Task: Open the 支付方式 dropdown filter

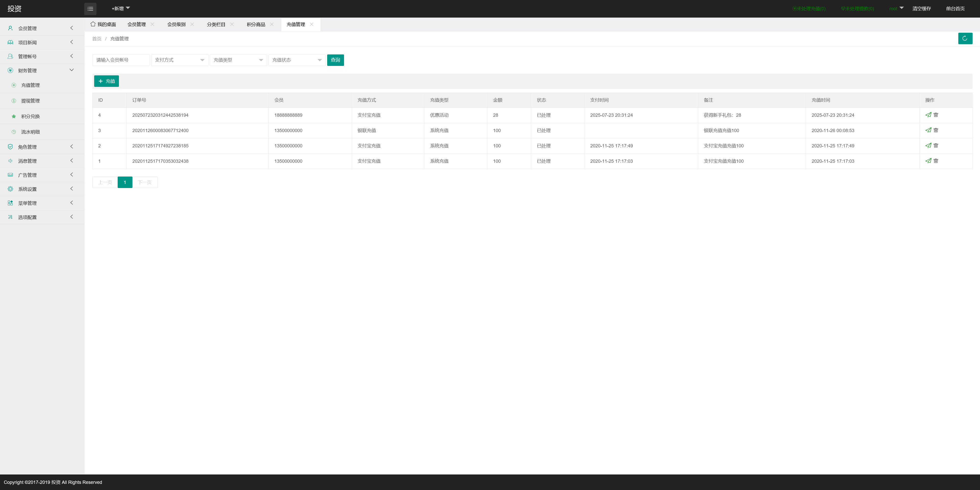Action: pos(179,60)
